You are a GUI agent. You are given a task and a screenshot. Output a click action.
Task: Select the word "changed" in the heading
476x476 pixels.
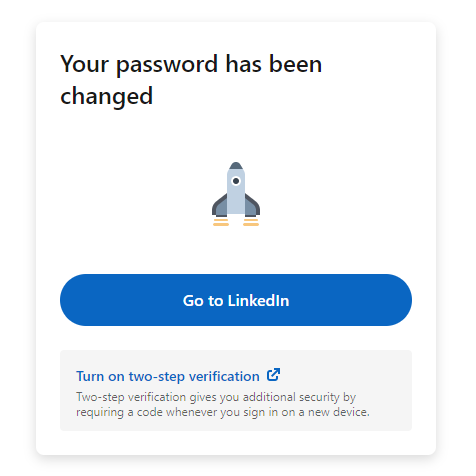(106, 97)
